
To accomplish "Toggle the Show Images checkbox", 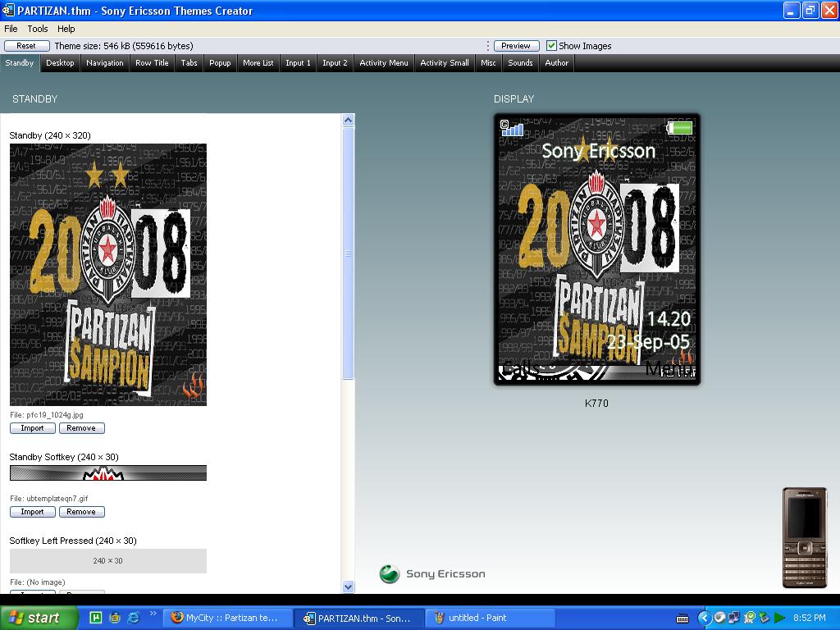I will click(551, 46).
